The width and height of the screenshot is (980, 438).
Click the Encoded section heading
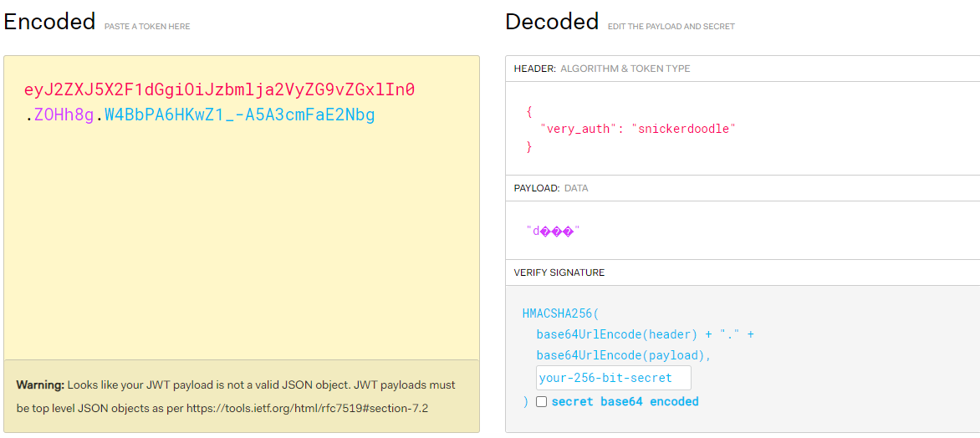(49, 22)
